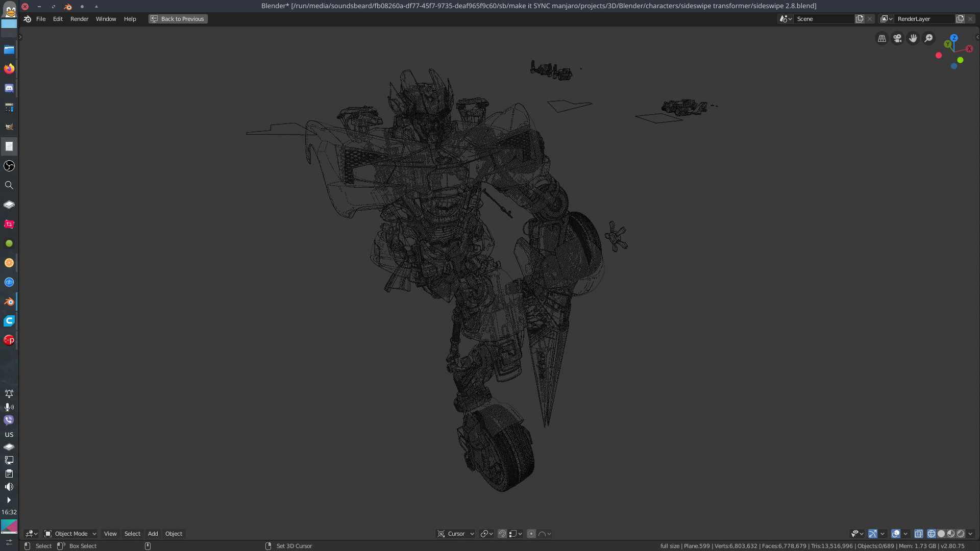Toggle snapping magnet icon
The image size is (980, 551).
[502, 534]
